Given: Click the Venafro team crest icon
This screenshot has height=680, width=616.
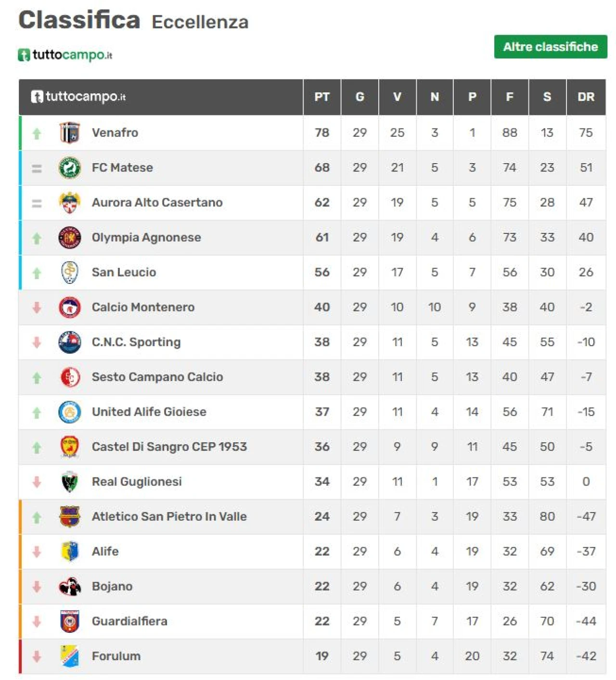Looking at the screenshot, I should tap(70, 133).
